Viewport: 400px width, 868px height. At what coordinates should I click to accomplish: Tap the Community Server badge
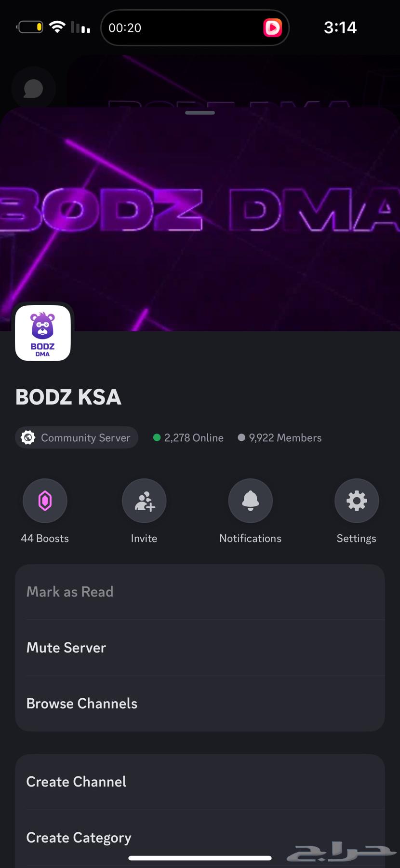pyautogui.click(x=77, y=437)
